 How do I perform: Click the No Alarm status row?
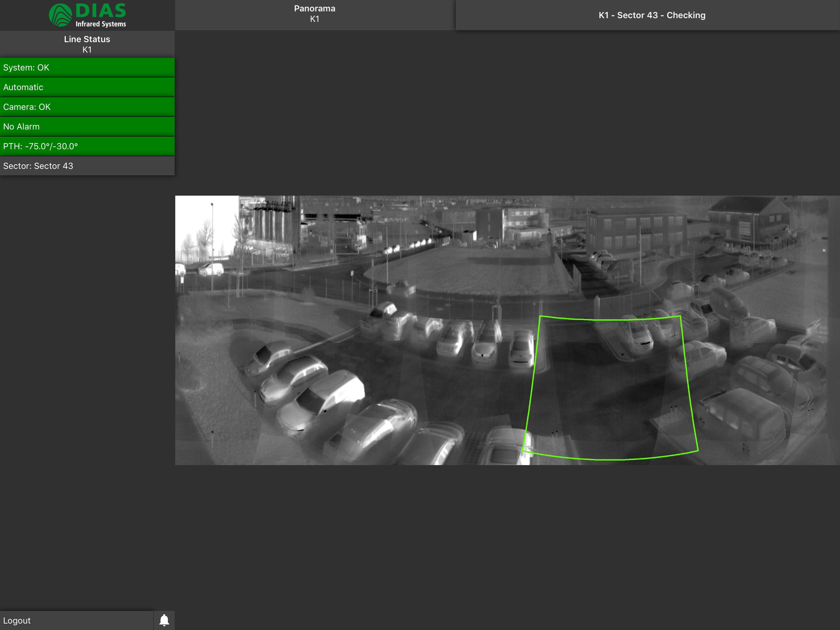(87, 126)
